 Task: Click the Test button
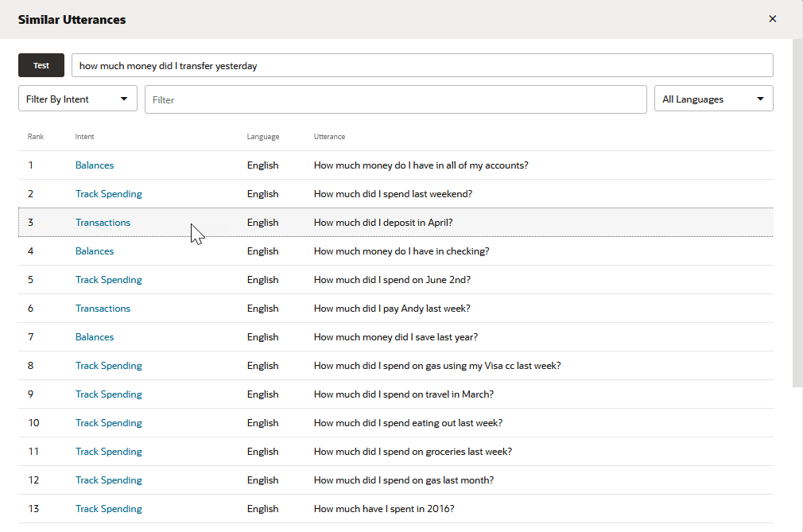tap(41, 65)
